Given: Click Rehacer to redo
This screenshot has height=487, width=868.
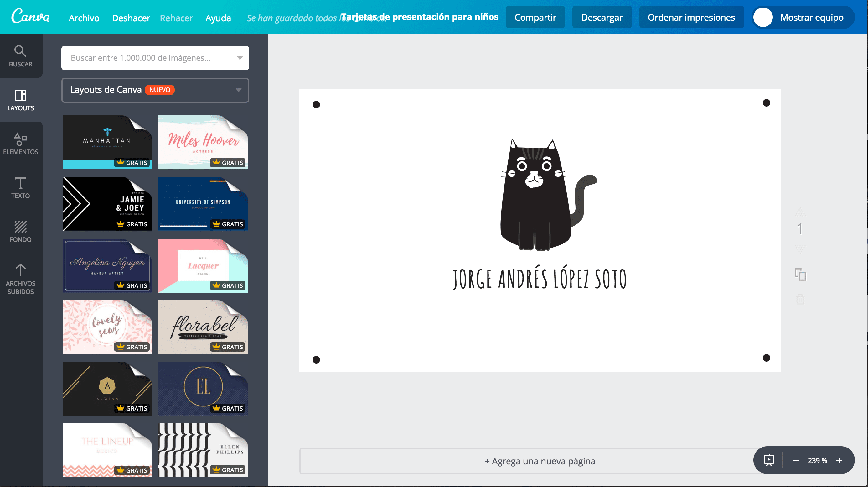Looking at the screenshot, I should tap(176, 18).
